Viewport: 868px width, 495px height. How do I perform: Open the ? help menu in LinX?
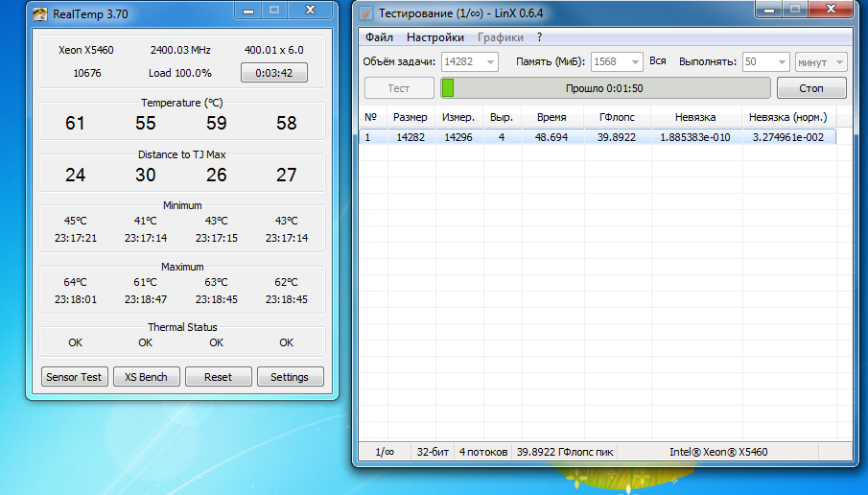(x=539, y=37)
